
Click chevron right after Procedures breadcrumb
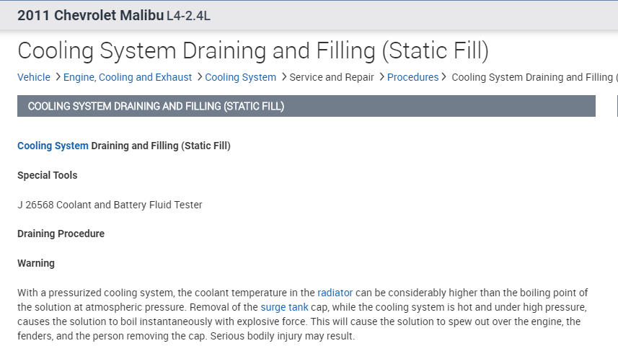[444, 77]
